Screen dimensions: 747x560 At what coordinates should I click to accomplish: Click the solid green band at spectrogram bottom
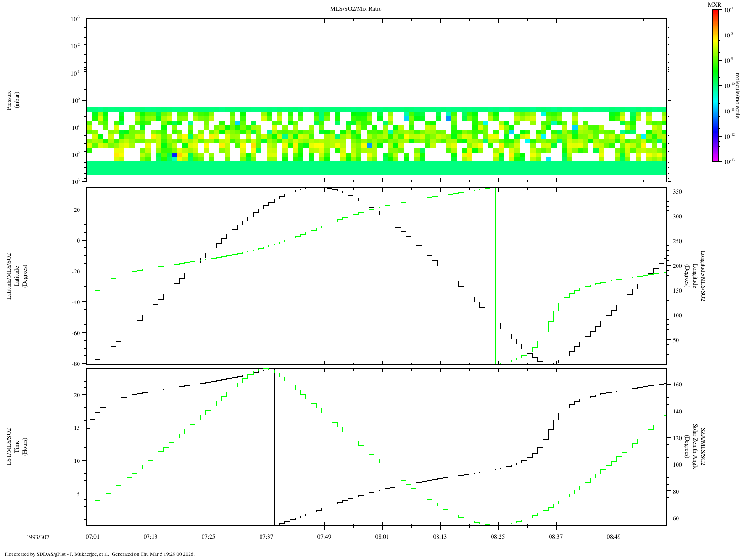[x=376, y=168]
